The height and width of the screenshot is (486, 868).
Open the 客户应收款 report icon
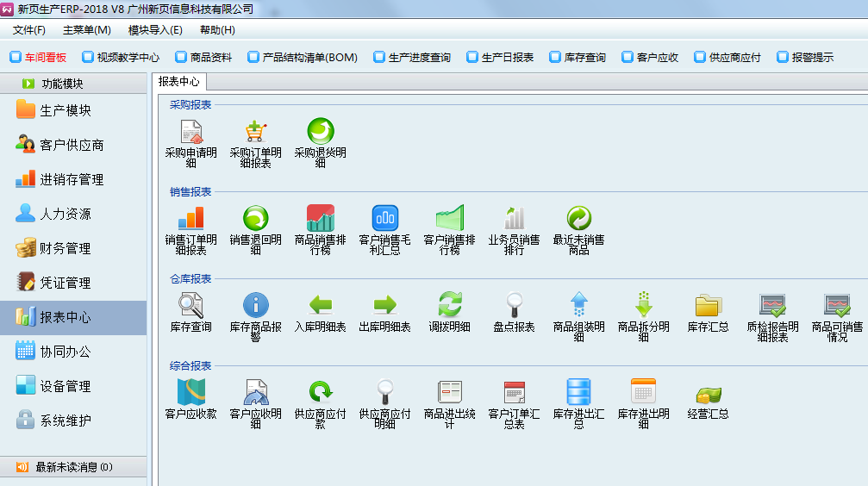click(x=190, y=392)
